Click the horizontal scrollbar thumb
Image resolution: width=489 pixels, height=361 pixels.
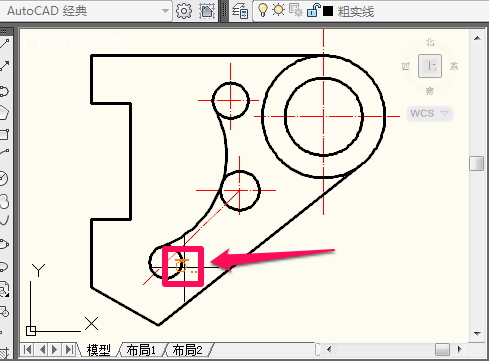(442, 350)
